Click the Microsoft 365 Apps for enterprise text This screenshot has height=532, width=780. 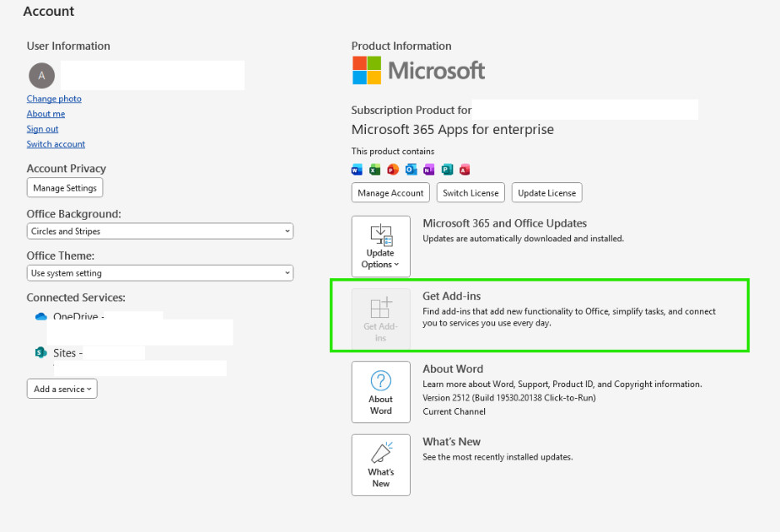click(x=452, y=130)
